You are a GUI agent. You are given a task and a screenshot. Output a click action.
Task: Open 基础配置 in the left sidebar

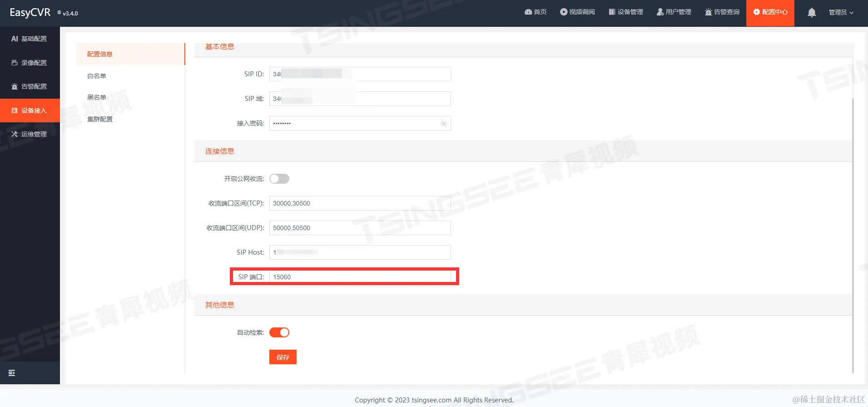30,39
